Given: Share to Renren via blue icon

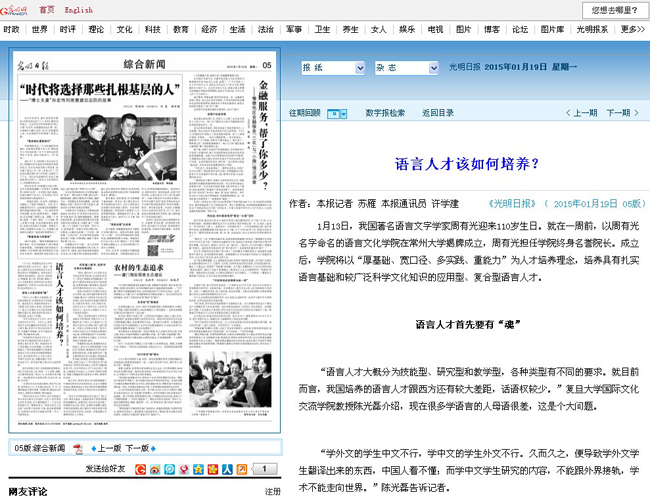Looking at the screenshot, I should (x=228, y=469).
